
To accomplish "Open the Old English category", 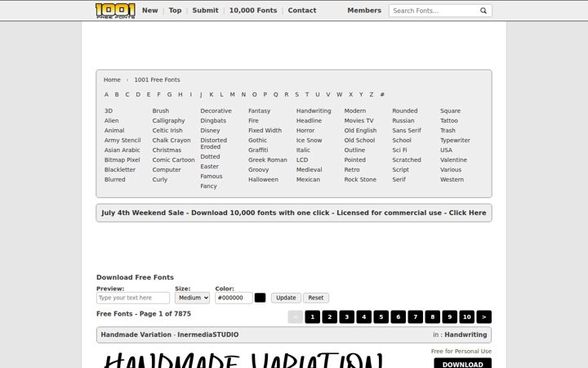I will tap(360, 130).
